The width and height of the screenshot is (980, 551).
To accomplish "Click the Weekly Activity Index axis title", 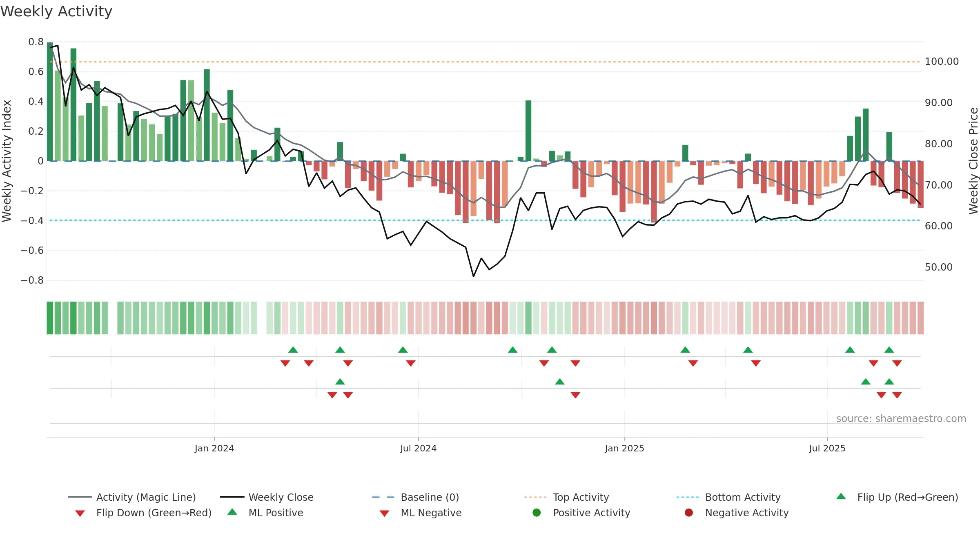I will click(x=7, y=161).
